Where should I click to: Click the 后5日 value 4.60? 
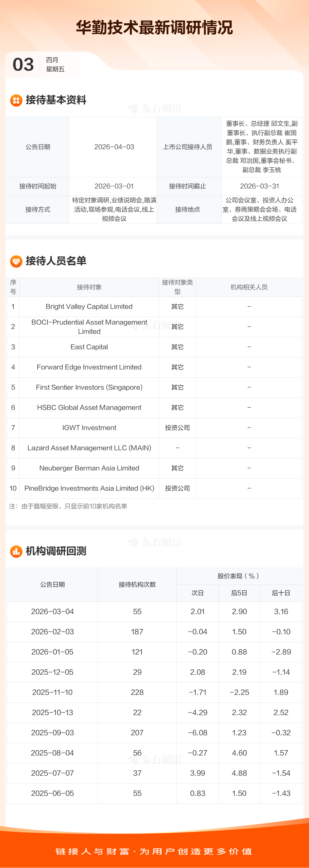239,753
